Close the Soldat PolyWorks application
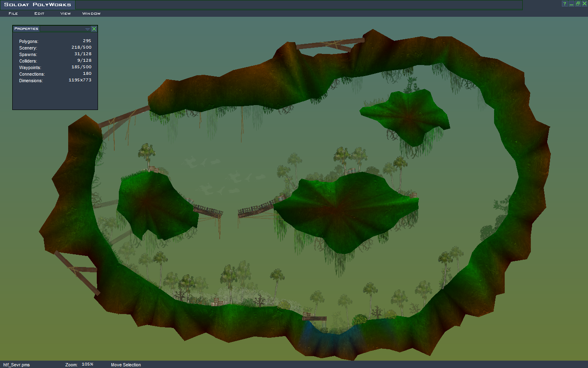Image resolution: width=588 pixels, height=368 pixels. pos(584,4)
